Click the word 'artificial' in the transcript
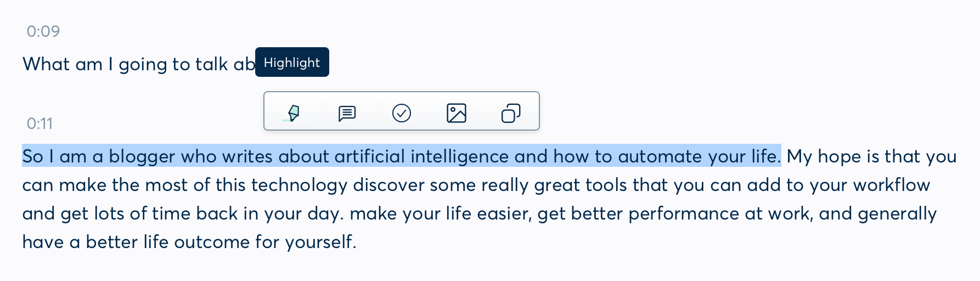This screenshot has height=281, width=980. (x=370, y=156)
